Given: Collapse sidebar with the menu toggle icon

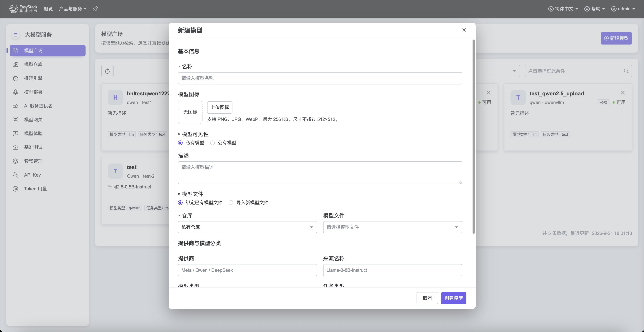Looking at the screenshot, I should click(16, 35).
